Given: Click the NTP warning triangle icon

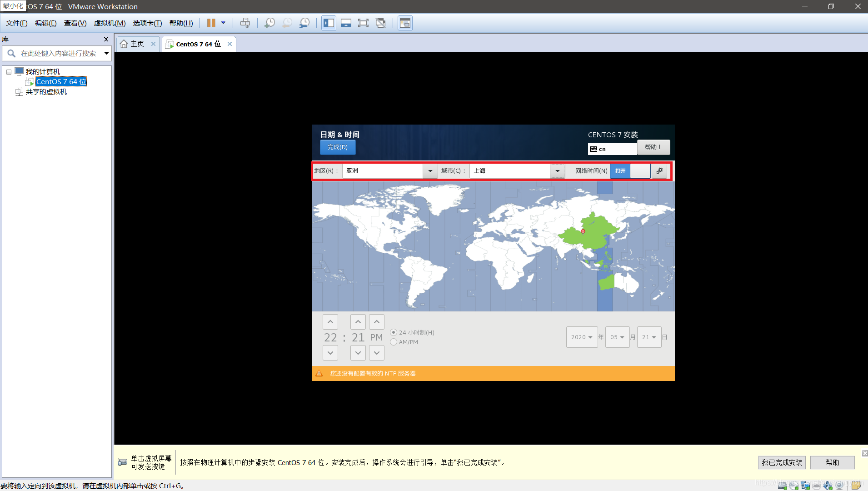Looking at the screenshot, I should coord(319,374).
